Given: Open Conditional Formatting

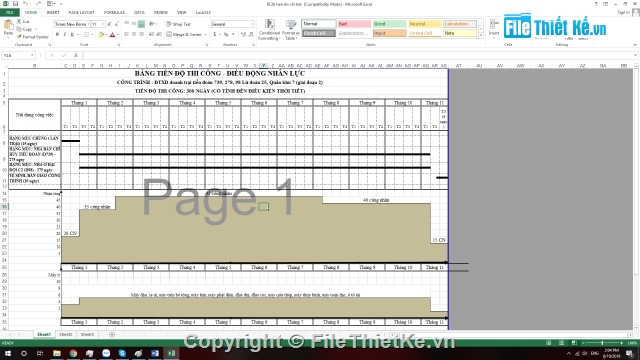Looking at the screenshot, I should [x=269, y=30].
